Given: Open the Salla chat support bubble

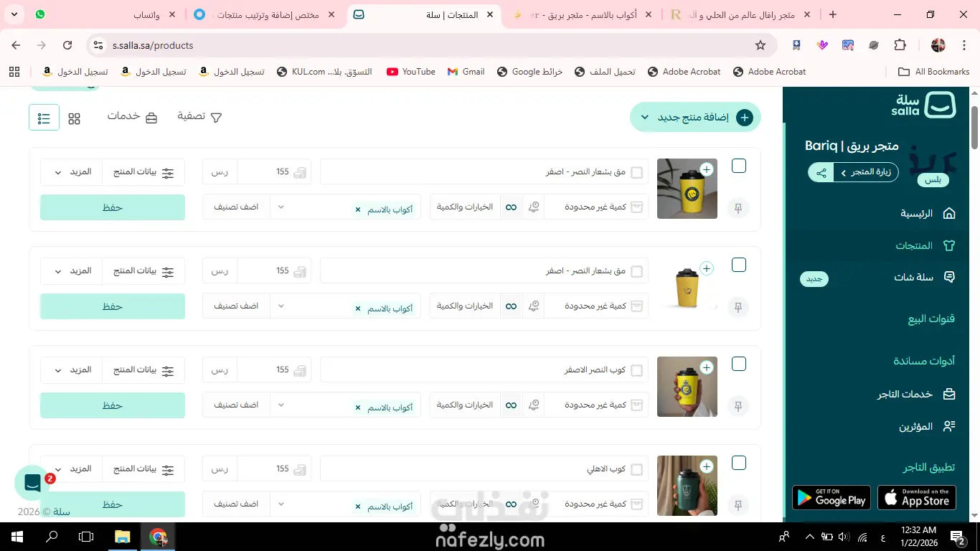Looking at the screenshot, I should coord(32,484).
